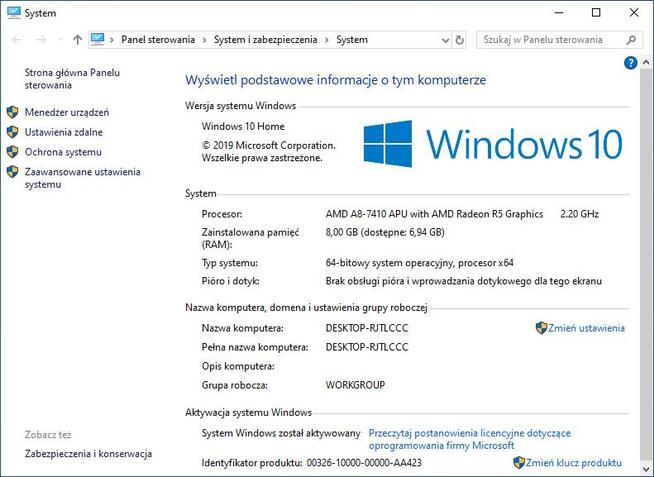Open help with the blue question mark icon
654x477 pixels.
630,63
